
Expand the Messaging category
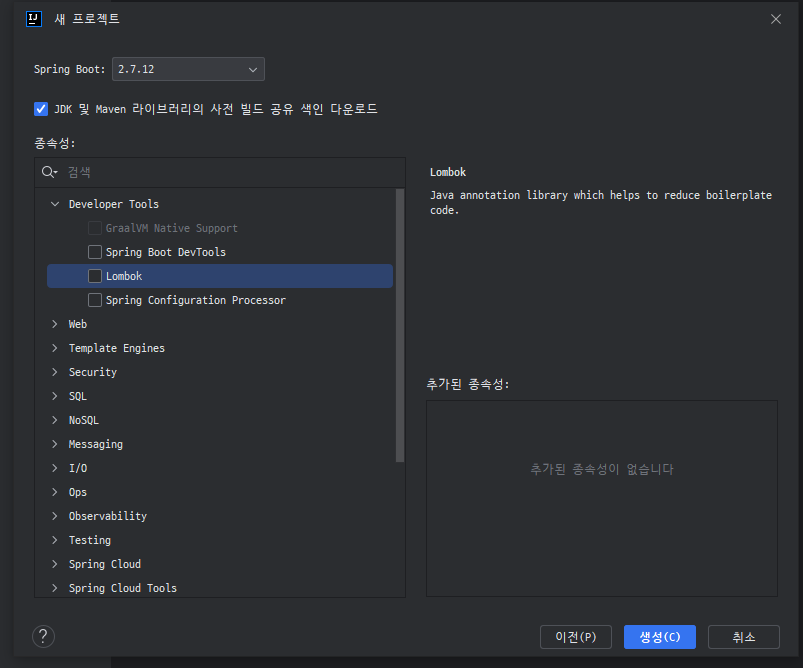[55, 444]
